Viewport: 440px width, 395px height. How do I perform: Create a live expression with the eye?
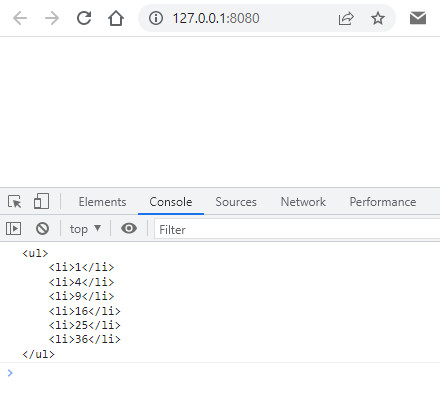[129, 228]
